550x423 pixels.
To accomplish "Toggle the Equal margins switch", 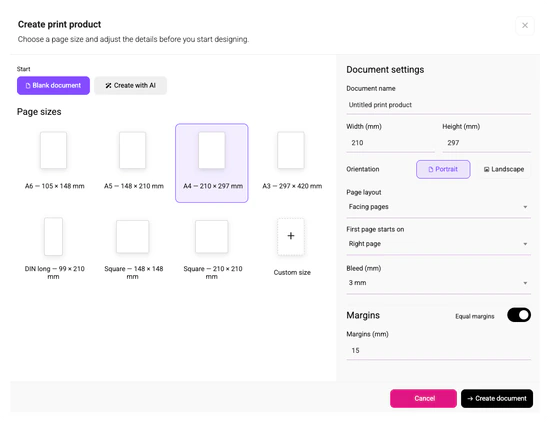I will (519, 315).
